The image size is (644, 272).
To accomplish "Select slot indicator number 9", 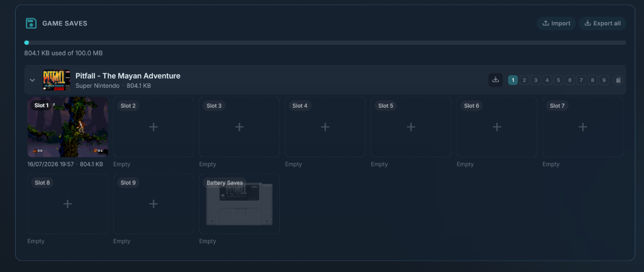I will click(604, 80).
